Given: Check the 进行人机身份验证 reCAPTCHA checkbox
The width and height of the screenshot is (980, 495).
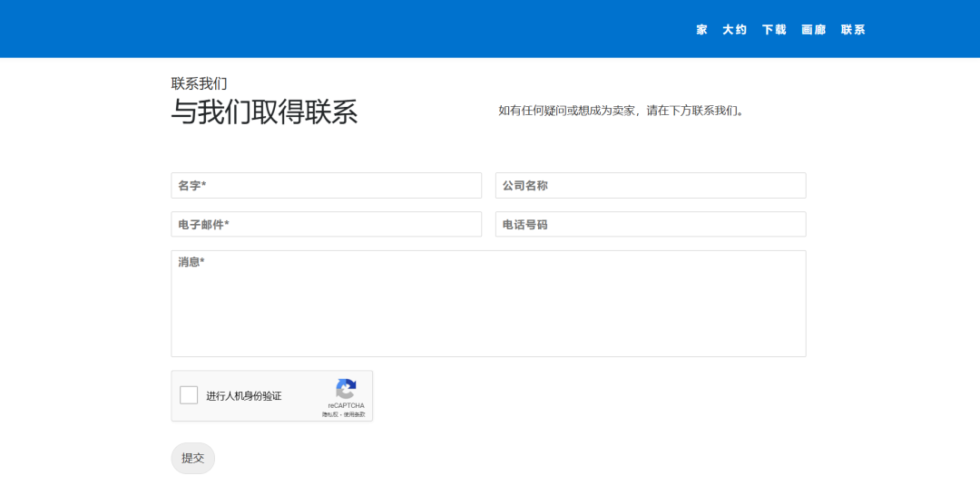Looking at the screenshot, I should click(x=189, y=395).
